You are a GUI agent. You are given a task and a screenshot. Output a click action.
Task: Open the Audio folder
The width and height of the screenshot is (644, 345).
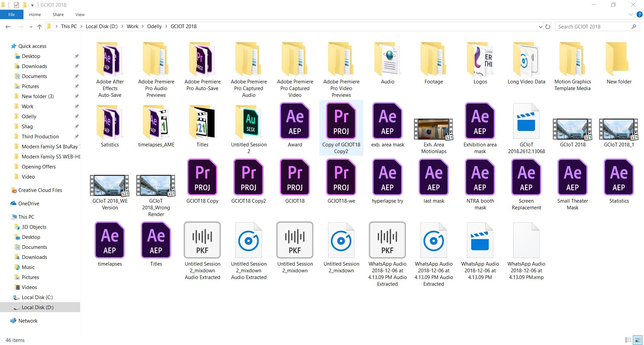[x=387, y=60]
